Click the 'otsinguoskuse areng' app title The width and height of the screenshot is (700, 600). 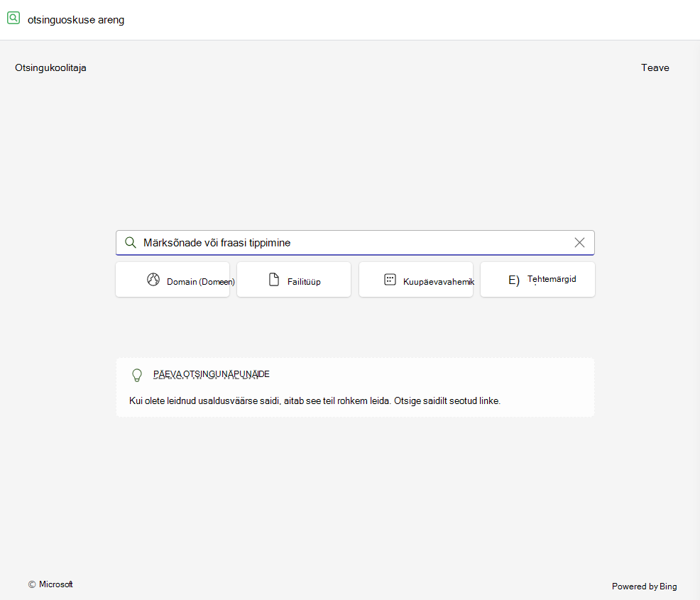[x=76, y=20]
